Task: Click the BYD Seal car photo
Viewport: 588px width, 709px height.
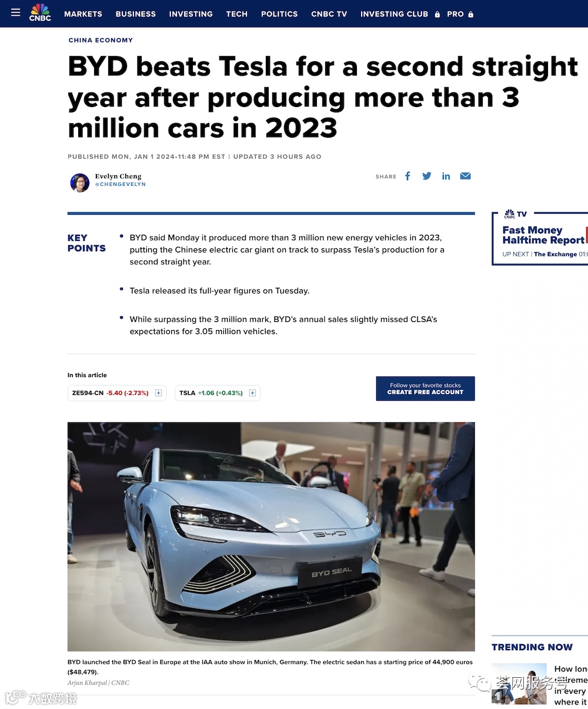Action: 271,537
